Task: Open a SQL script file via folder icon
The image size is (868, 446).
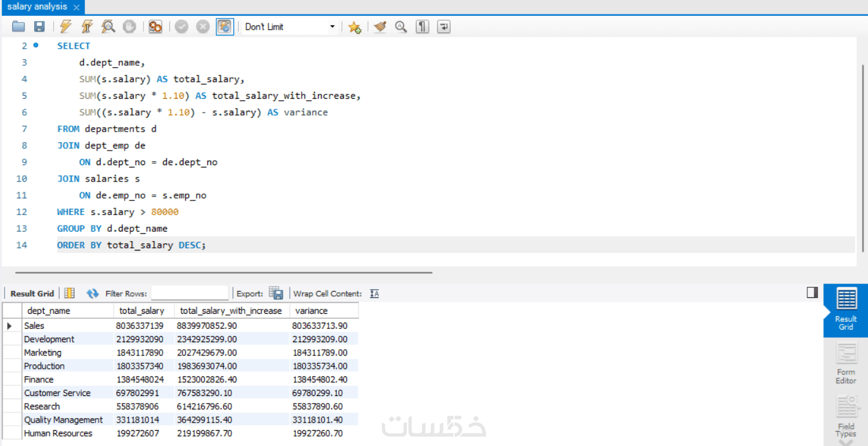Action: tap(18, 27)
